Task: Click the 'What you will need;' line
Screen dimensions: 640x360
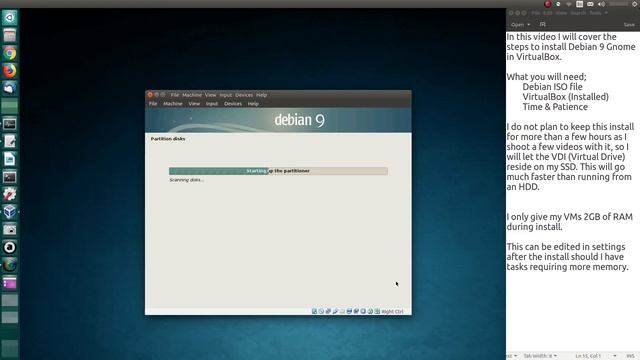Action: point(546,77)
